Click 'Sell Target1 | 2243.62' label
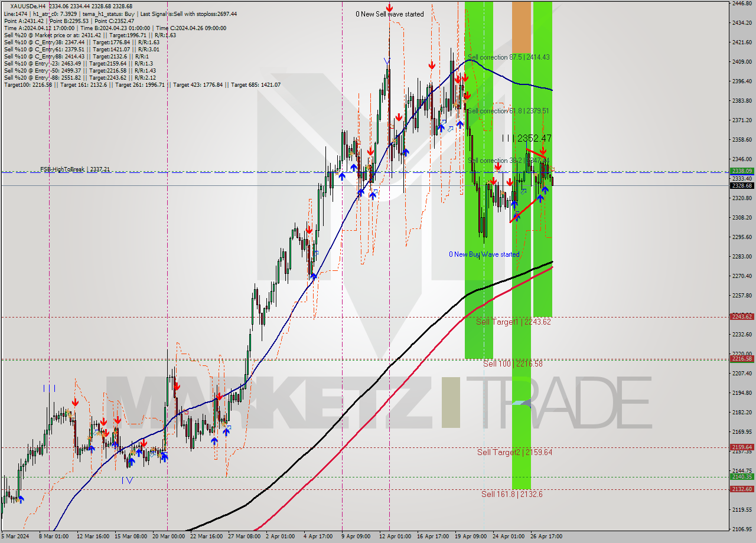 point(513,322)
